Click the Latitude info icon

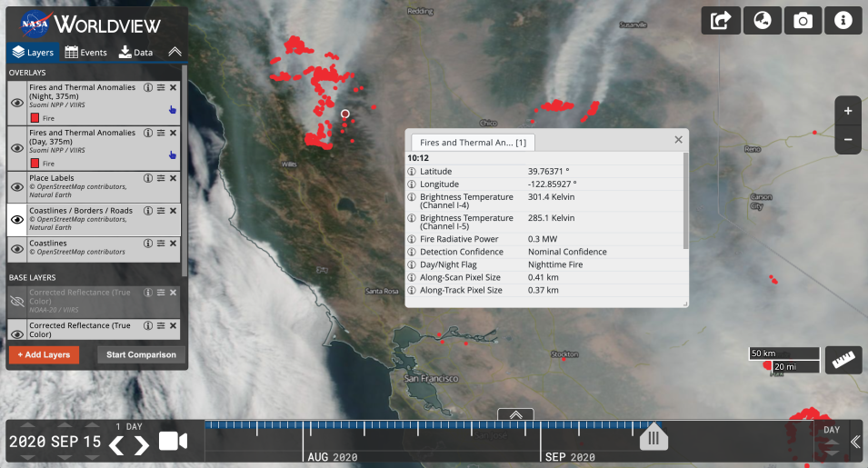tap(412, 172)
